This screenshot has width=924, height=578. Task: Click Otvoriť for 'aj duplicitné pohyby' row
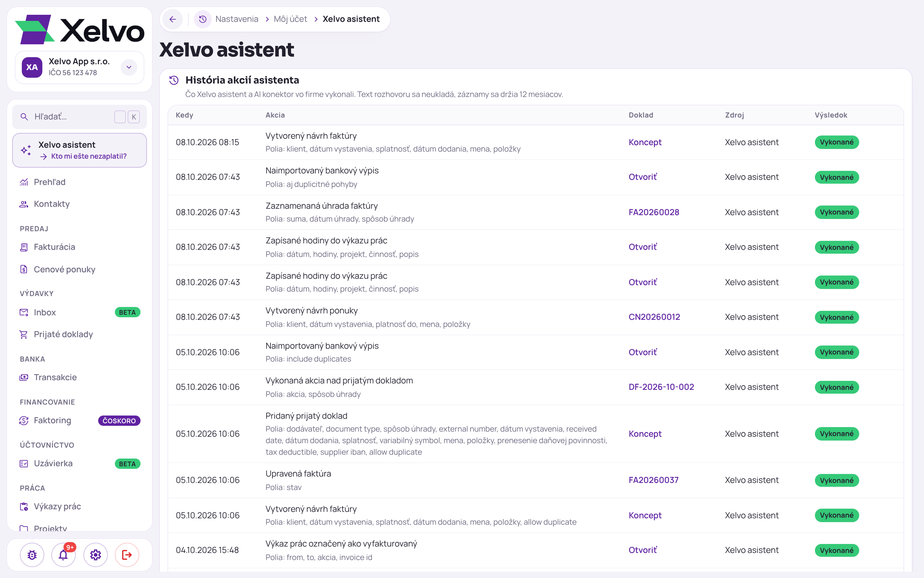point(643,177)
